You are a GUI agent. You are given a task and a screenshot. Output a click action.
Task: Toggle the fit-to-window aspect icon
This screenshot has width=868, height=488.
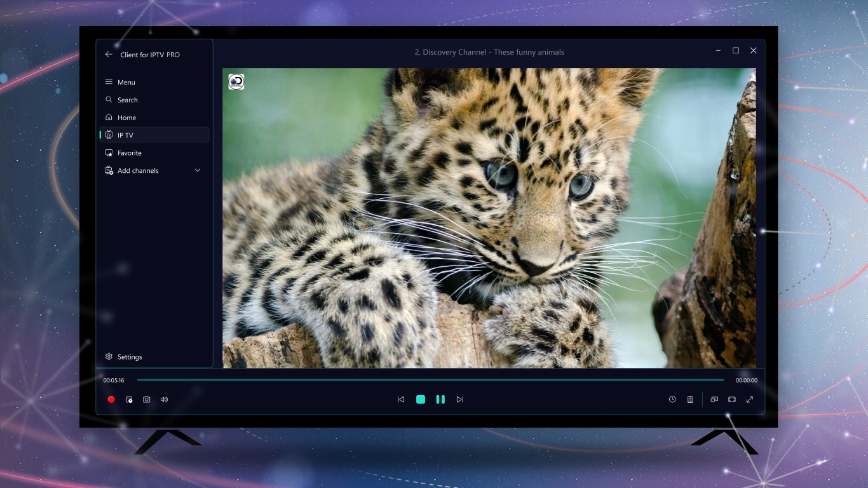(732, 400)
